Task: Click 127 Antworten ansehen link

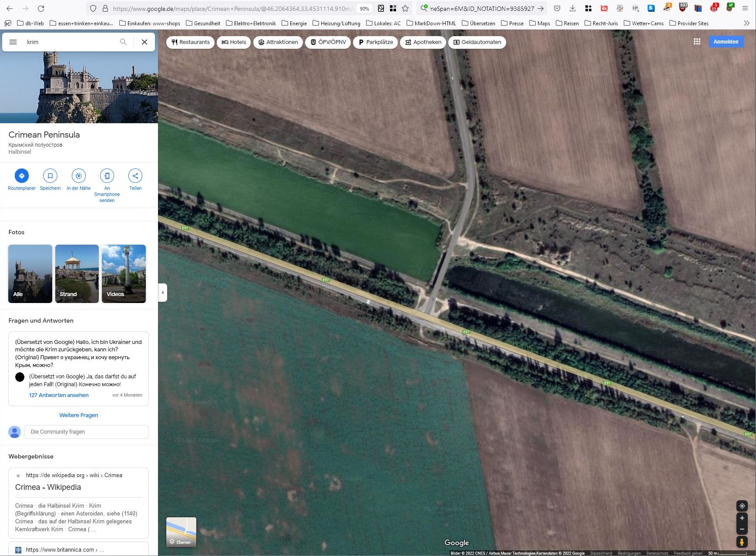Action: (59, 395)
